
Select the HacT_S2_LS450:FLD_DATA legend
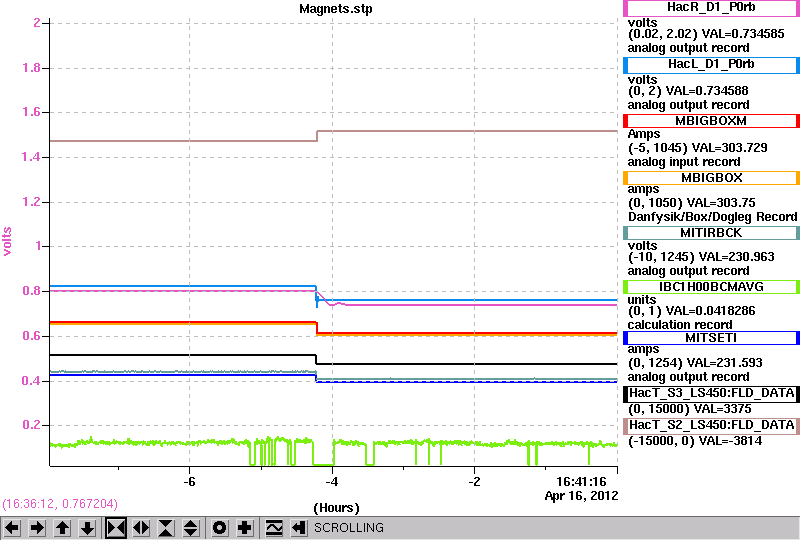(x=711, y=426)
